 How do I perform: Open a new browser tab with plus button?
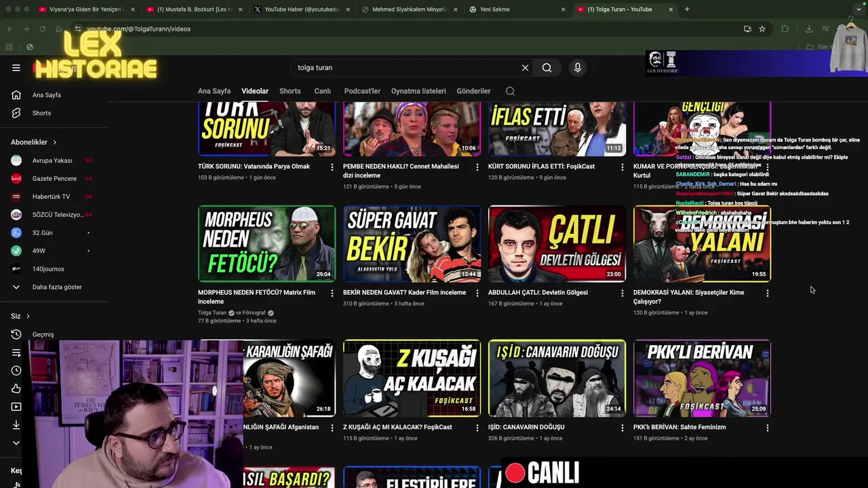[687, 9]
